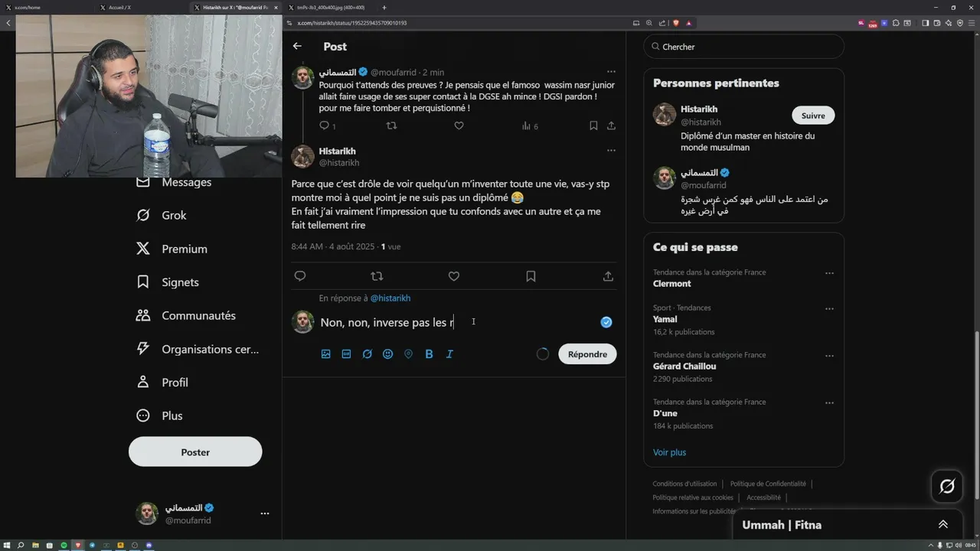Repost icon on the @moufarrid post

tap(391, 126)
